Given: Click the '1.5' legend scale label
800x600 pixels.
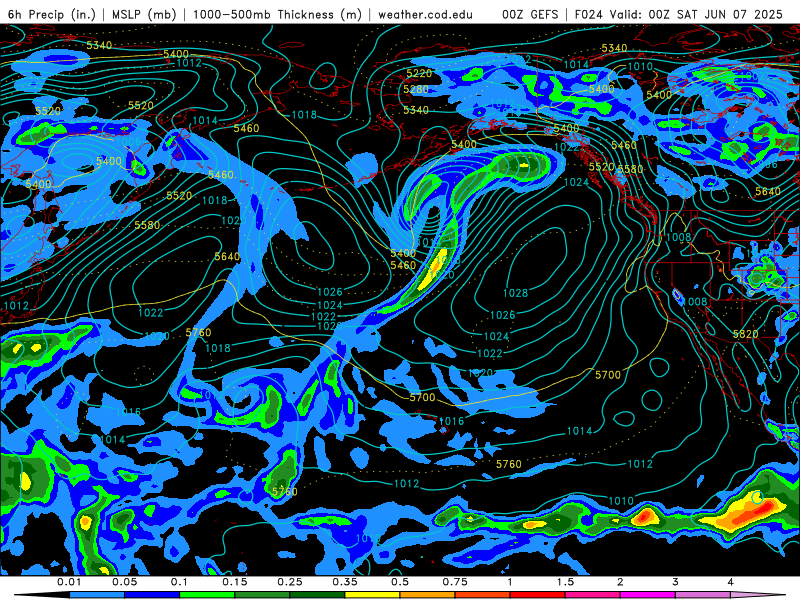Looking at the screenshot, I should click(x=565, y=582).
